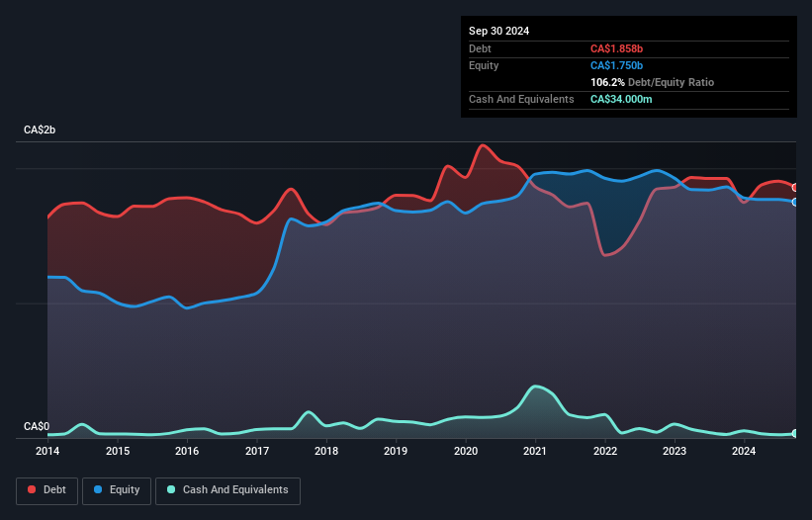Click the CA$0 y-axis label
The image size is (812, 520).
coord(37,426)
